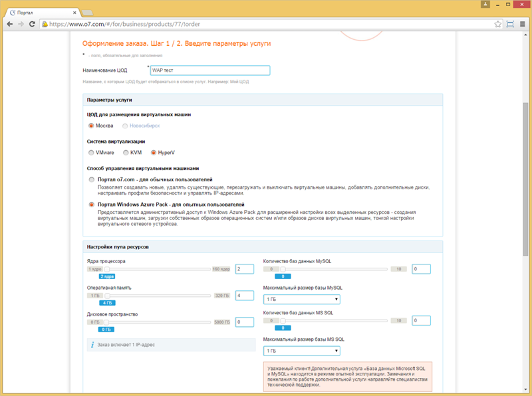Choose VMware virtualization system

point(91,153)
